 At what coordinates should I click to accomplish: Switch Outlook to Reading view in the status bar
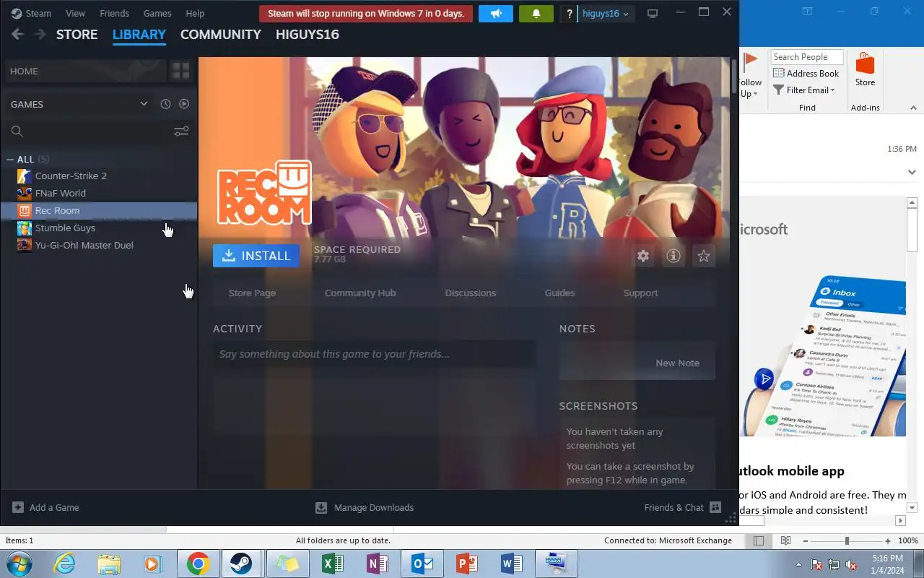pos(786,540)
